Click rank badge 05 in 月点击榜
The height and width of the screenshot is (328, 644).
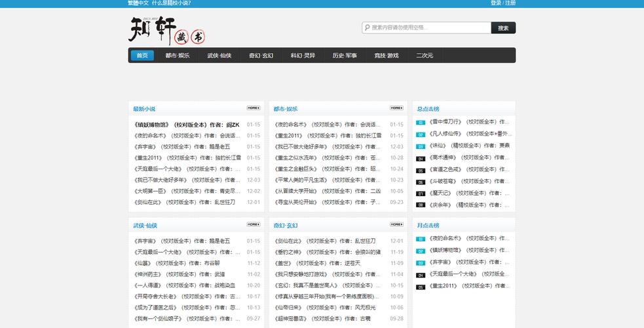click(421, 287)
